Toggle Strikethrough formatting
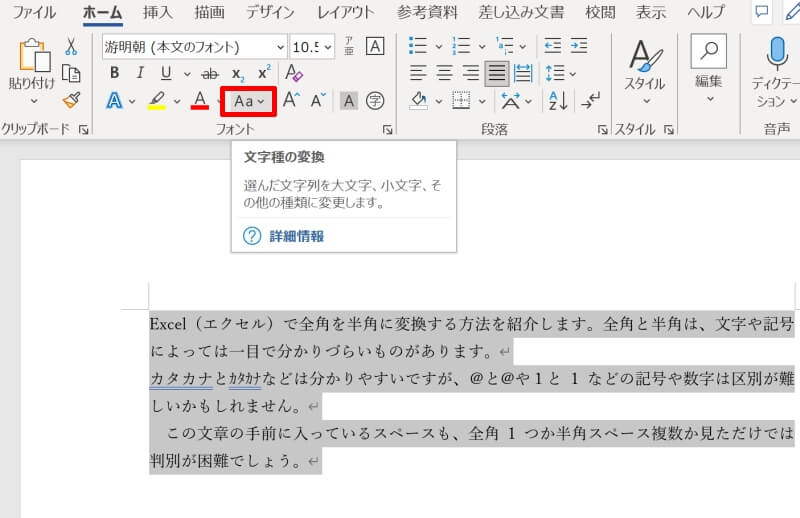Screen dimensions: 800x518 (x=210, y=74)
